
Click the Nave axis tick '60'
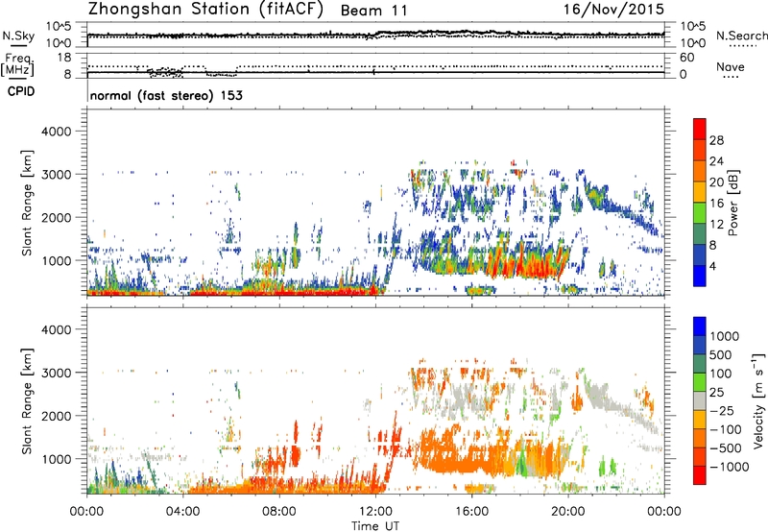click(x=686, y=58)
